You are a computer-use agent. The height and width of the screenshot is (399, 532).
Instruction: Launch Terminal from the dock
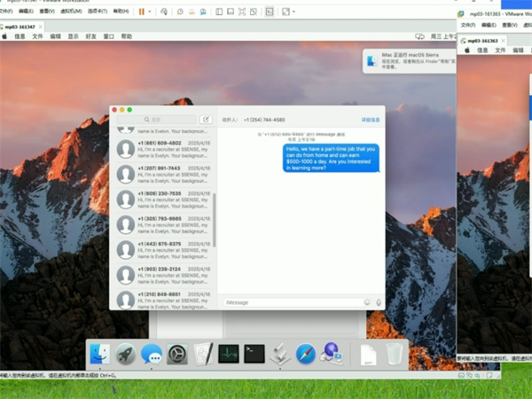tap(254, 355)
